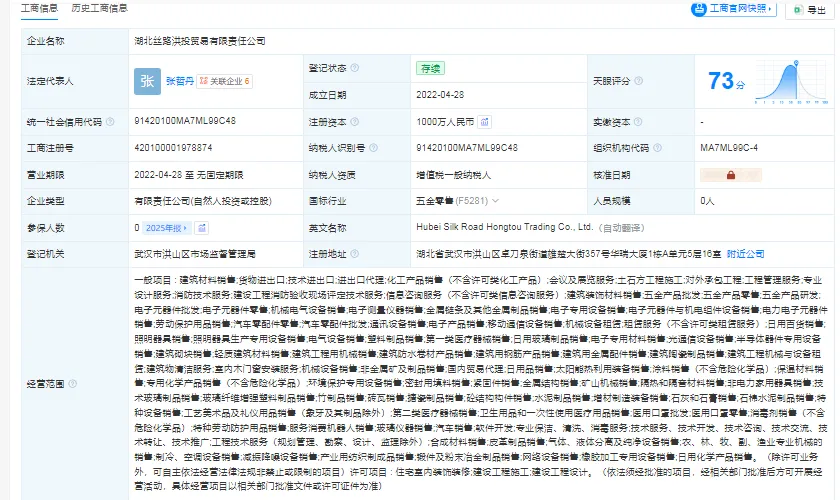
Task: Click the 导出 export button
Action: 809,10
